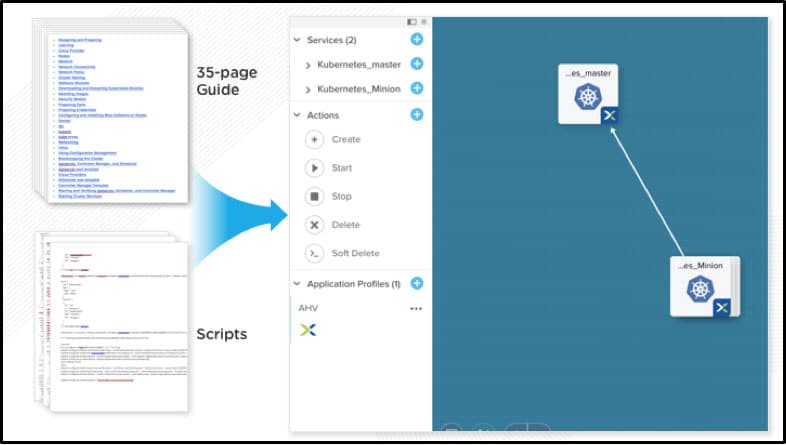Click plus icon beside Kubernetes_Minion
The width and height of the screenshot is (786, 445).
[x=416, y=89]
